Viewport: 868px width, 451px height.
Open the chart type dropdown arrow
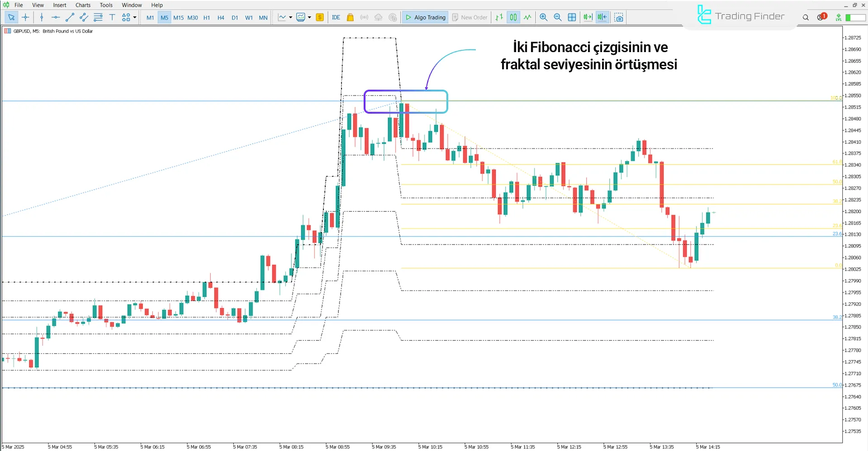pos(290,18)
